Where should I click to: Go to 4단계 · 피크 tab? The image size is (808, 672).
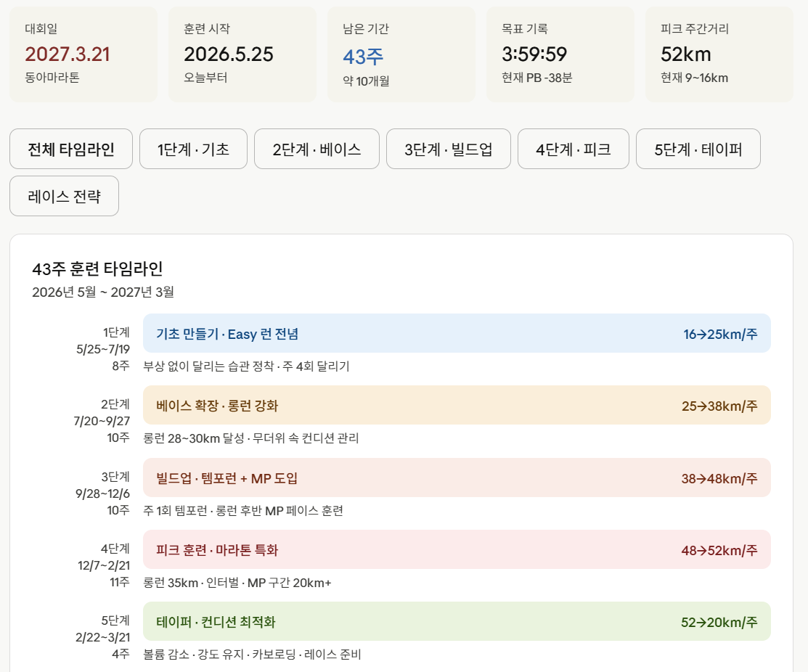[574, 149]
